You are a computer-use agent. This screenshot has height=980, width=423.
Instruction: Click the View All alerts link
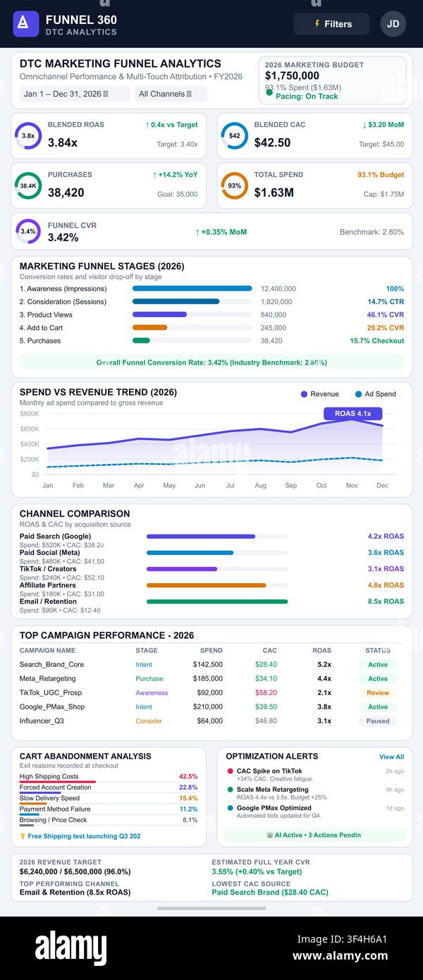click(x=391, y=757)
